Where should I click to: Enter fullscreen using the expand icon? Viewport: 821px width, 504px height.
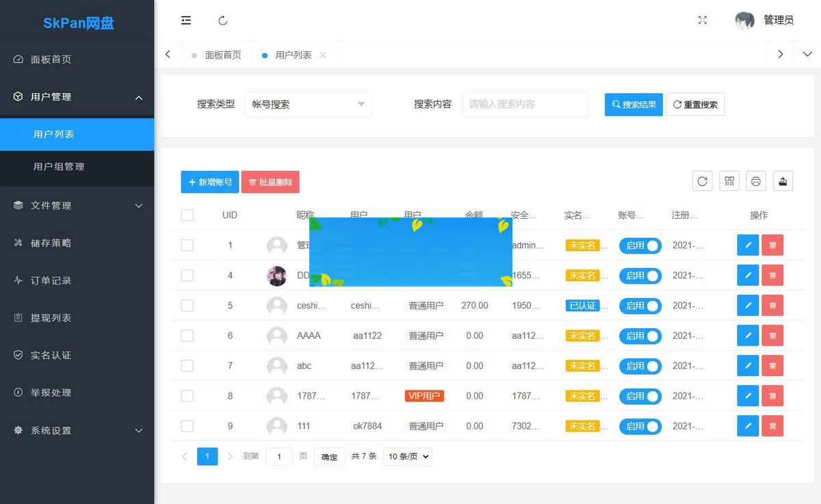click(x=702, y=21)
